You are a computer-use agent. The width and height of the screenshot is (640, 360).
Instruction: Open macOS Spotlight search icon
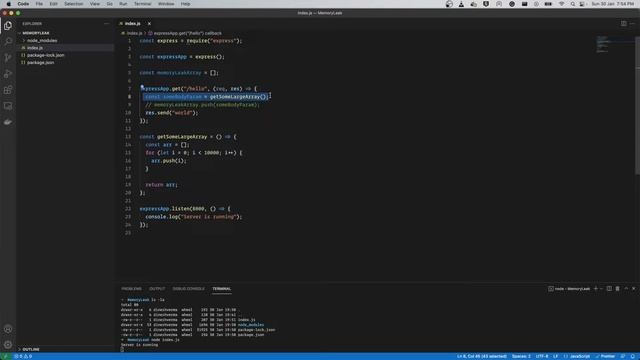coord(573,4)
